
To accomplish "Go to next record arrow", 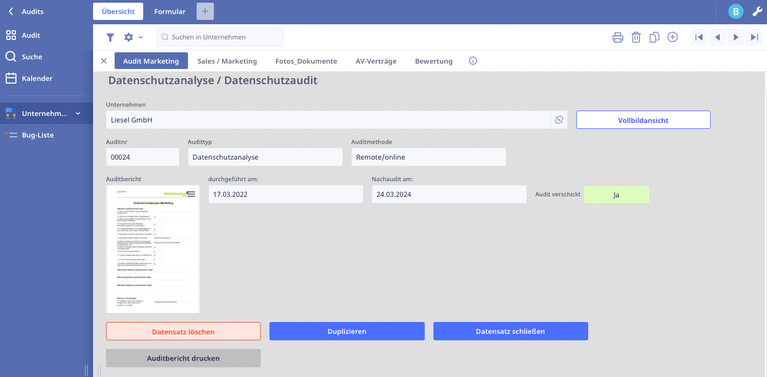I will point(736,37).
